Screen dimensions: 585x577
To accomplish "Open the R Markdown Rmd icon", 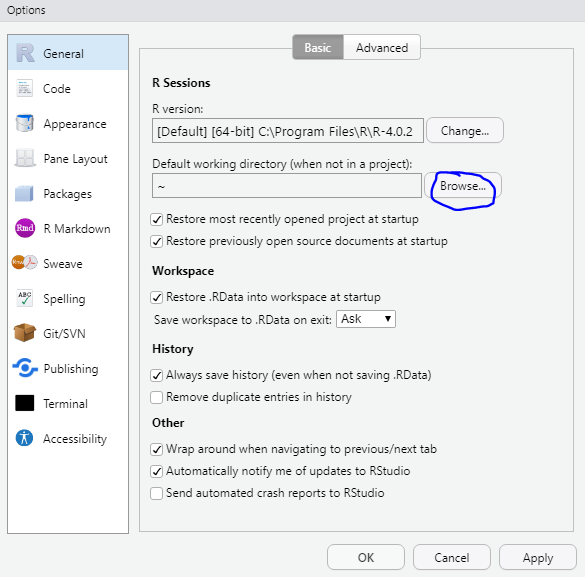I will point(25,228).
